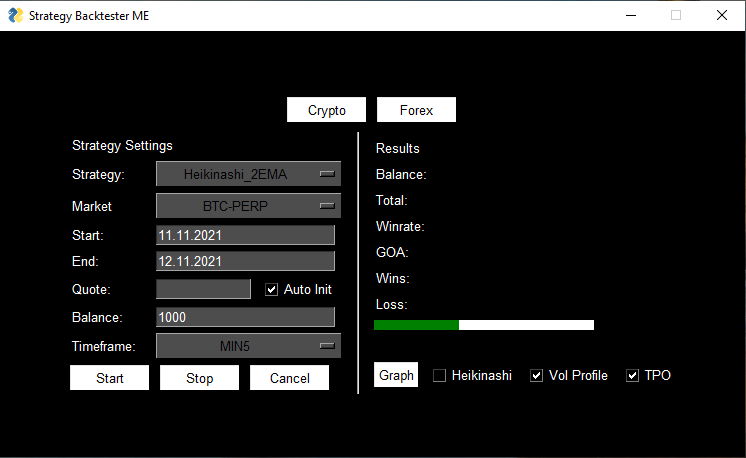The image size is (746, 458).
Task: Click the Cancel button
Action: tap(289, 378)
